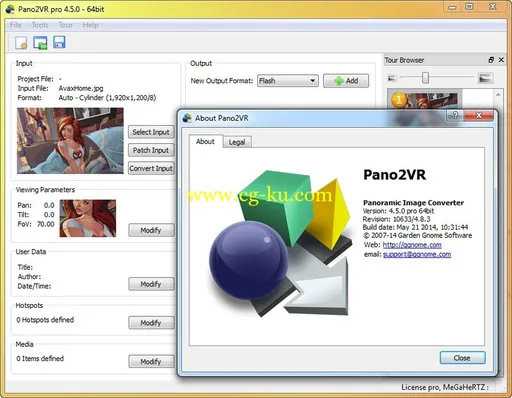
Task: Click the Tour Browser large thumbnail size icon
Action: (485, 78)
